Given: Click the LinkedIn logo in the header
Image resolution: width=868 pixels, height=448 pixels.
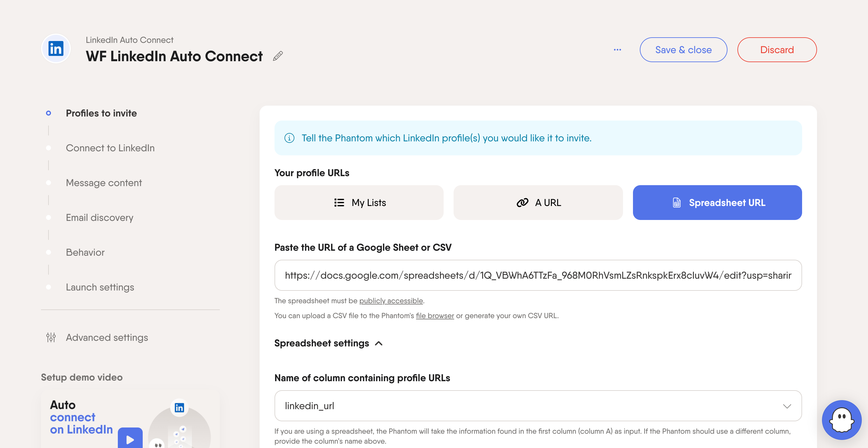Looking at the screenshot, I should click(56, 48).
